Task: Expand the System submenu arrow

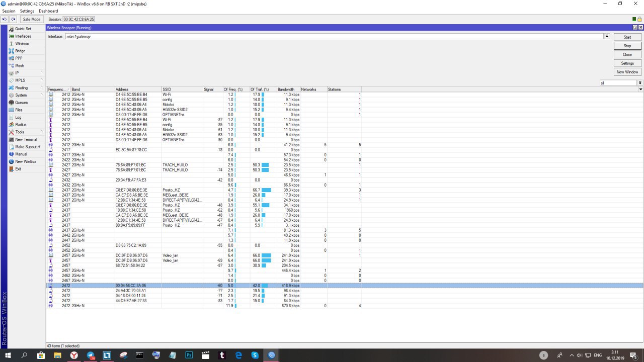Action: click(x=41, y=95)
